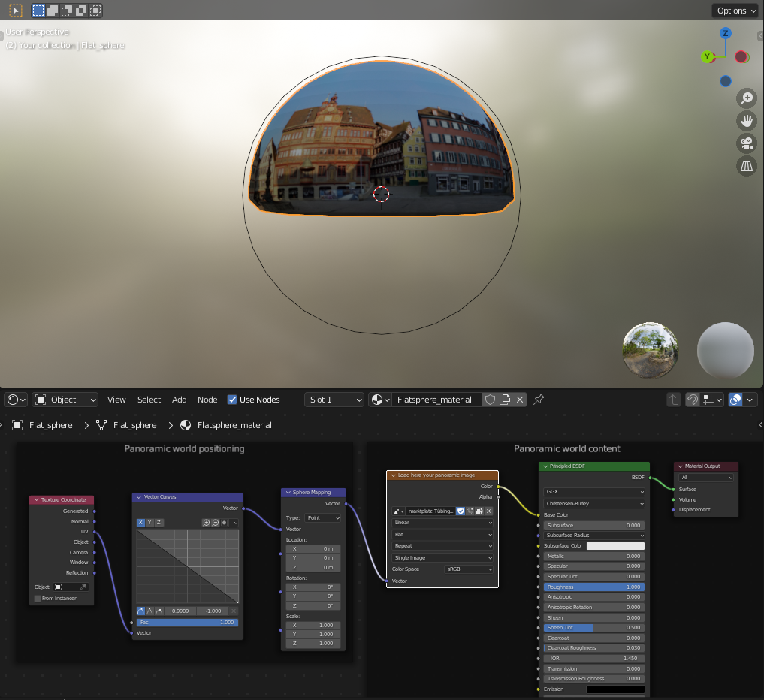
Task: Select the Y channel in Vector Curves
Action: tap(149, 523)
